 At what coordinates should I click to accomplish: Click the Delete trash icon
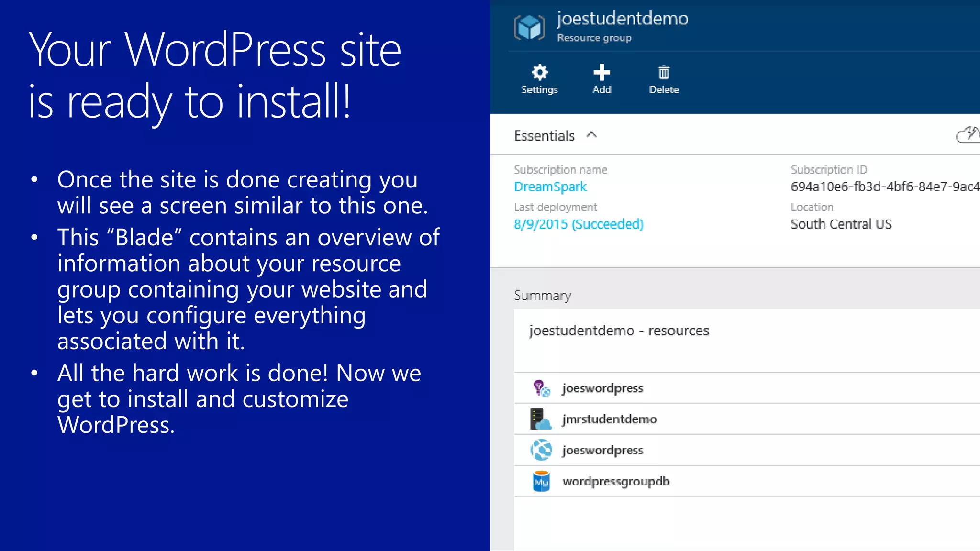pyautogui.click(x=664, y=73)
